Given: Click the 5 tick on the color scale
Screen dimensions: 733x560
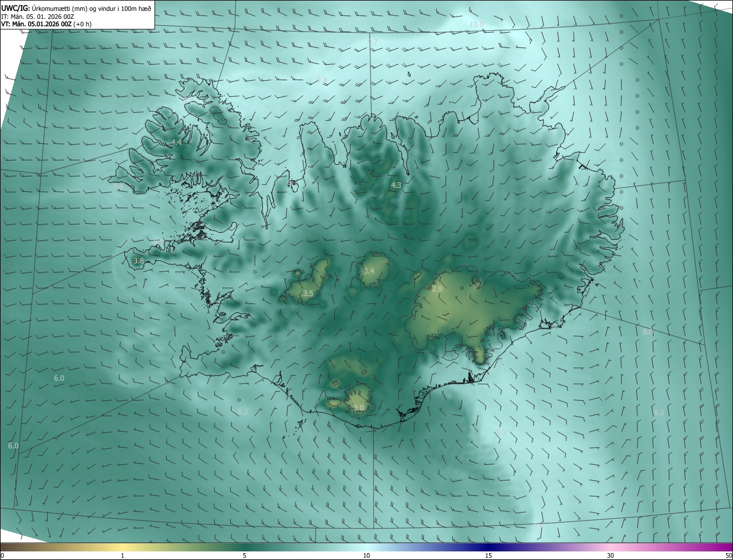Looking at the screenshot, I should 245,555.
